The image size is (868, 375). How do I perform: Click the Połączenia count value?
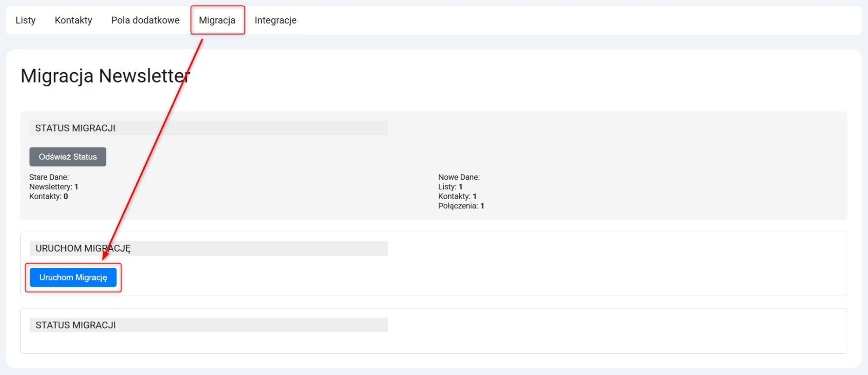(x=482, y=206)
